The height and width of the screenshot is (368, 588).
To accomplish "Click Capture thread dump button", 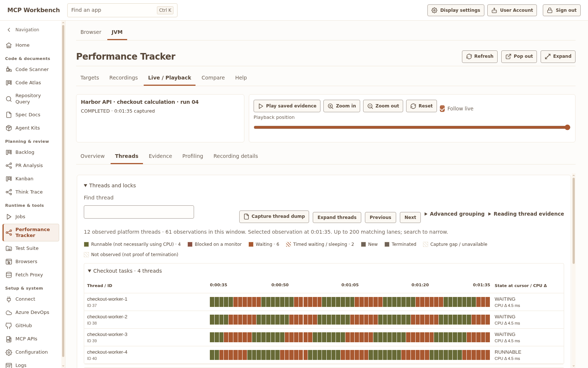I will [x=274, y=217].
